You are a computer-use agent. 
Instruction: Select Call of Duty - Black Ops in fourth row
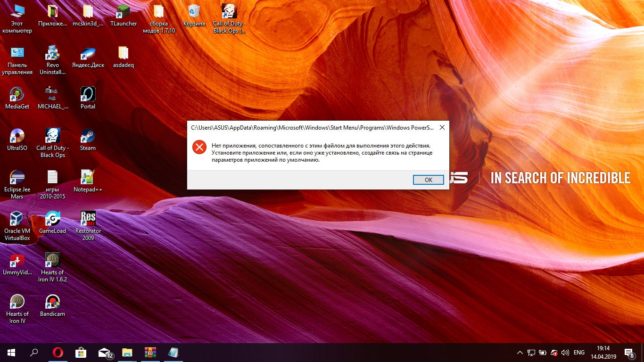coord(52,143)
